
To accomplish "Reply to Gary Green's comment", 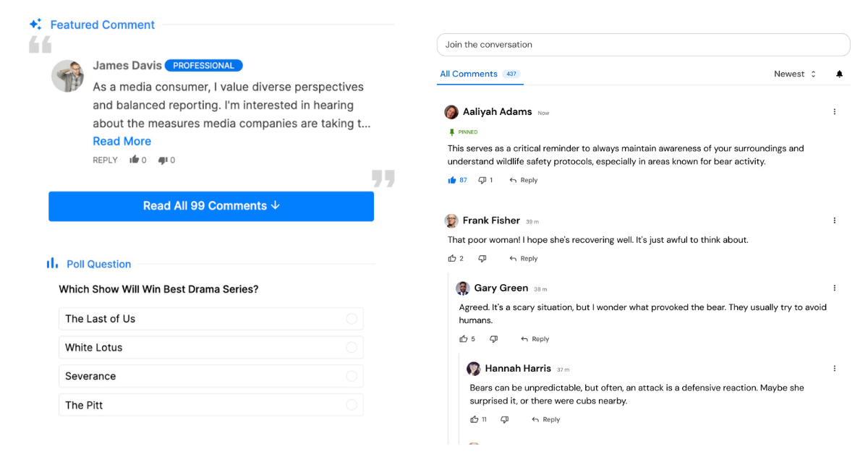I will click(x=535, y=339).
